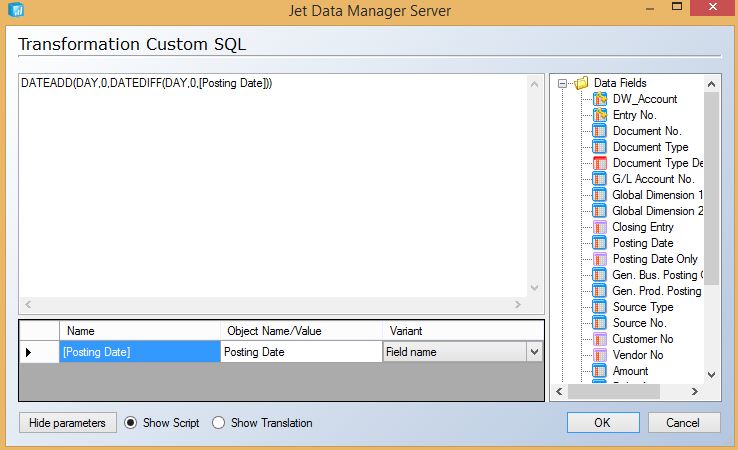Click the tree horizontal scrollbar right arrow
738x450 pixels.
click(x=695, y=391)
